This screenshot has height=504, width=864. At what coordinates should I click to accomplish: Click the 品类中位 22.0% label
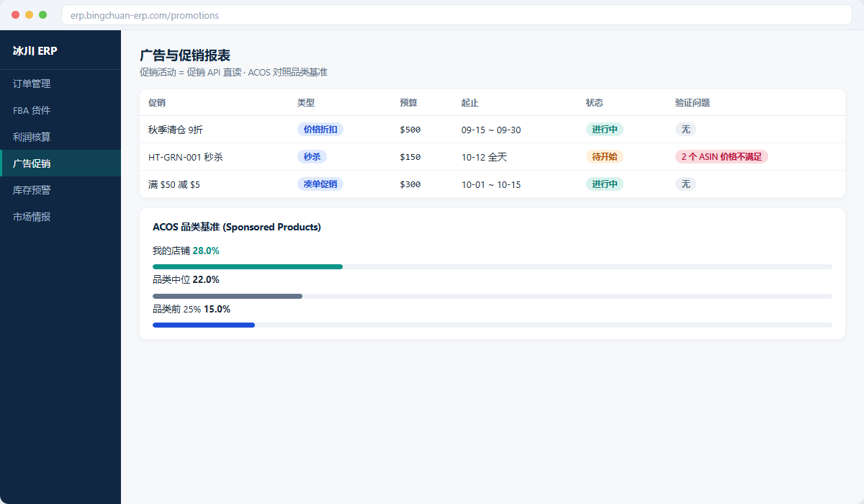(186, 279)
